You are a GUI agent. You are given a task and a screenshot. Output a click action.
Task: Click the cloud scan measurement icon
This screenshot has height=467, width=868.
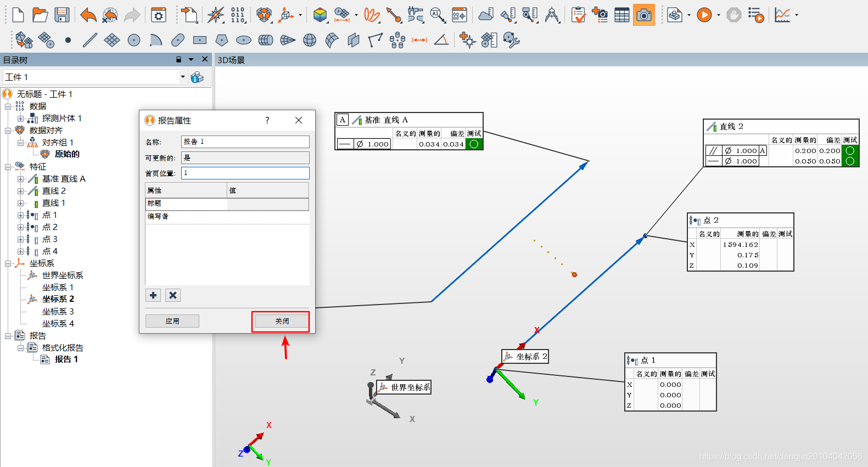tap(486, 15)
